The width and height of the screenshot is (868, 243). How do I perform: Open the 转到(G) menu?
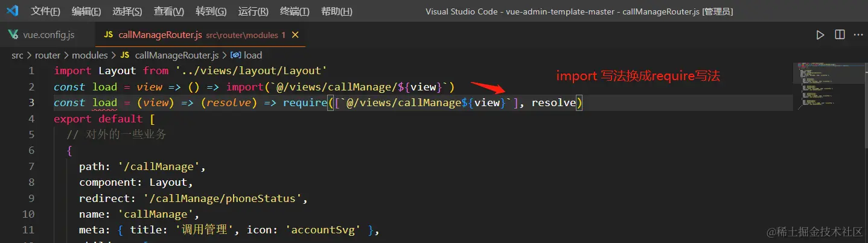211,11
